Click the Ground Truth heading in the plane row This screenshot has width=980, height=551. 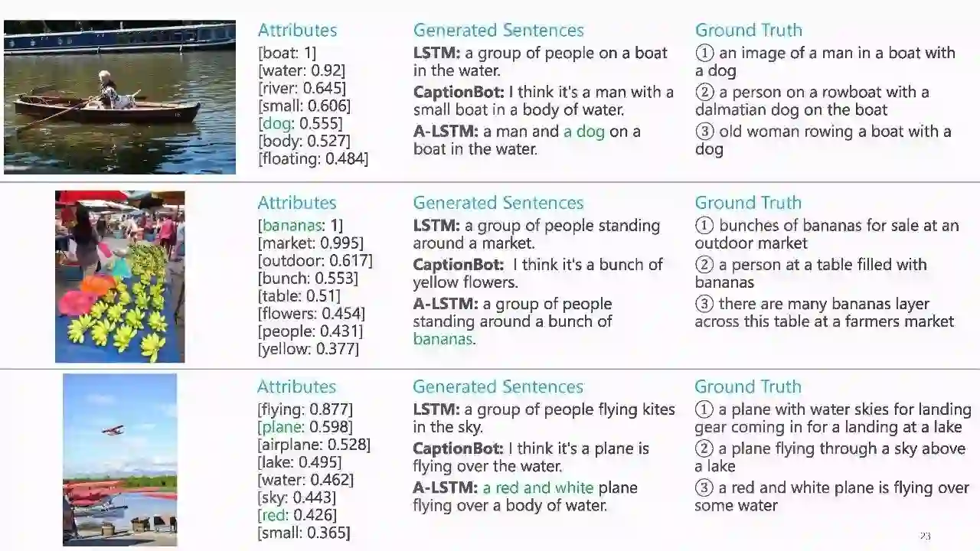[747, 386]
